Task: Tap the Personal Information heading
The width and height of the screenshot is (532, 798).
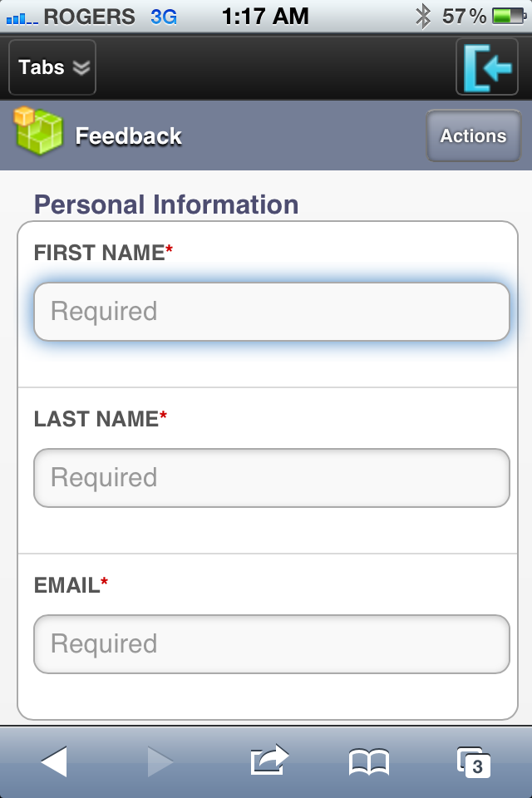Action: coord(166,204)
